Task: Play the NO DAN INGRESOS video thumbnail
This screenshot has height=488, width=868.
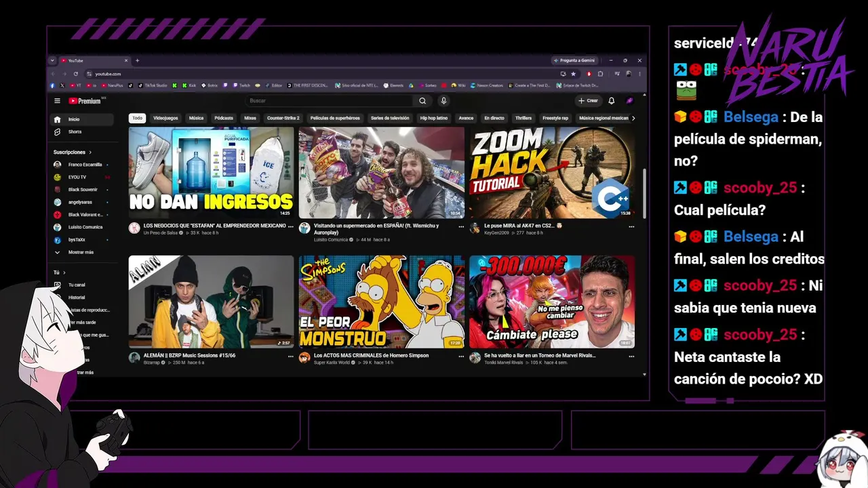Action: coord(212,172)
